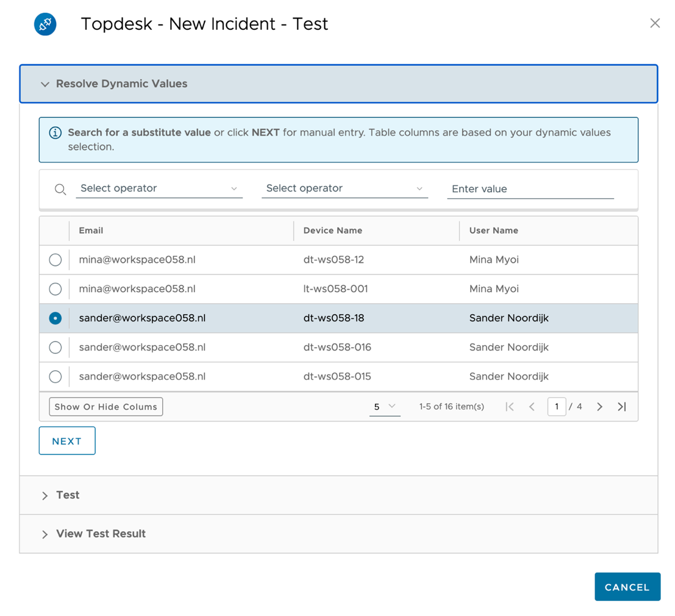Select the radio for device dt-ws058-12

(x=55, y=260)
